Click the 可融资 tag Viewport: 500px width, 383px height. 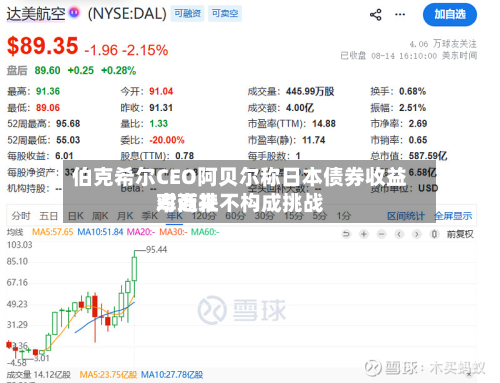pyautogui.click(x=187, y=14)
